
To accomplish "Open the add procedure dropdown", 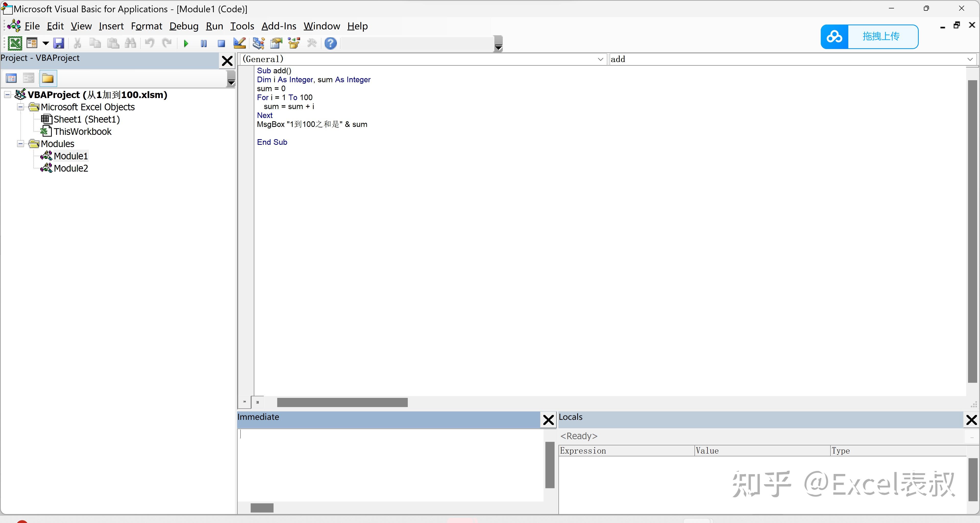I will click(970, 60).
